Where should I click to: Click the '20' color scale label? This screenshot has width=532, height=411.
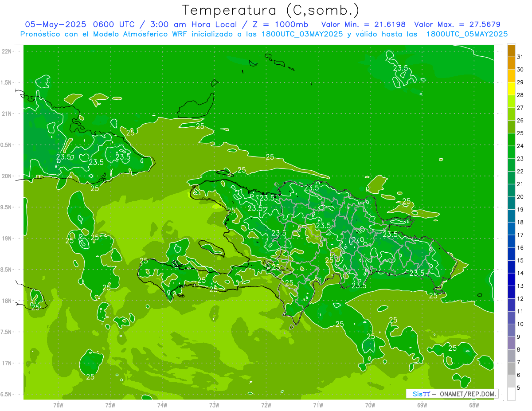(520, 197)
